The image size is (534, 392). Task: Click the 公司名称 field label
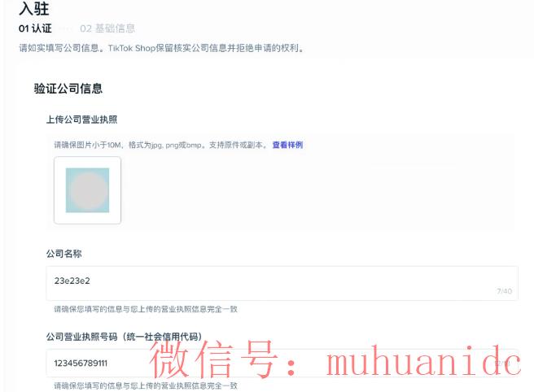[x=64, y=254]
